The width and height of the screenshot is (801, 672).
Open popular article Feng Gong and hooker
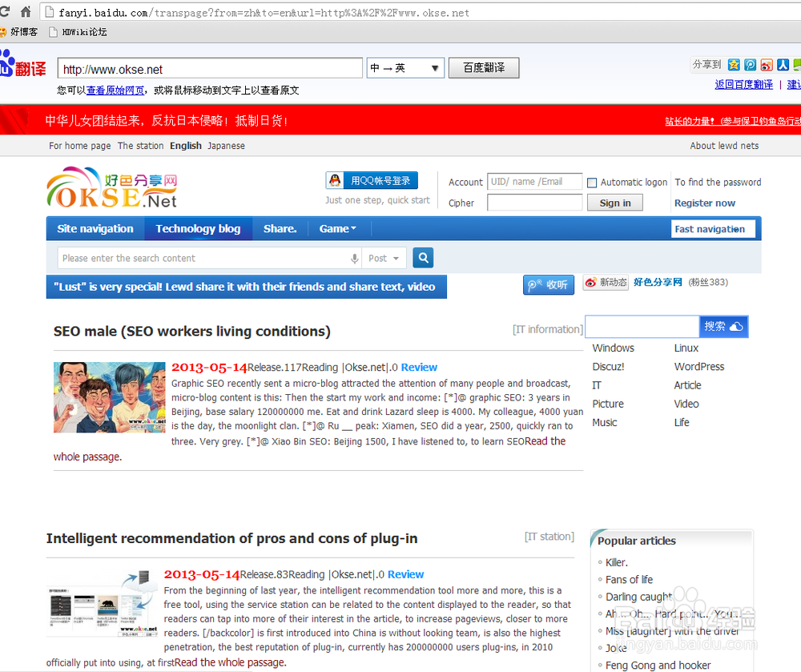[658, 666]
